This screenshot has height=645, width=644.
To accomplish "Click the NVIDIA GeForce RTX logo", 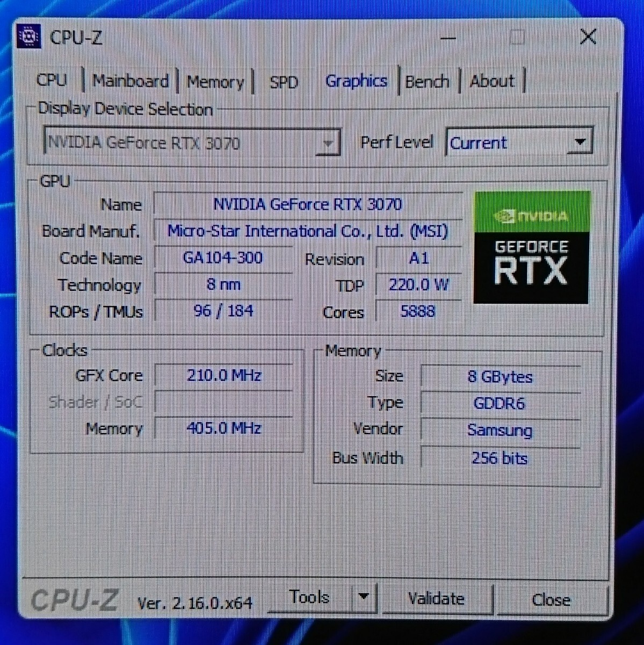I will pyautogui.click(x=531, y=247).
